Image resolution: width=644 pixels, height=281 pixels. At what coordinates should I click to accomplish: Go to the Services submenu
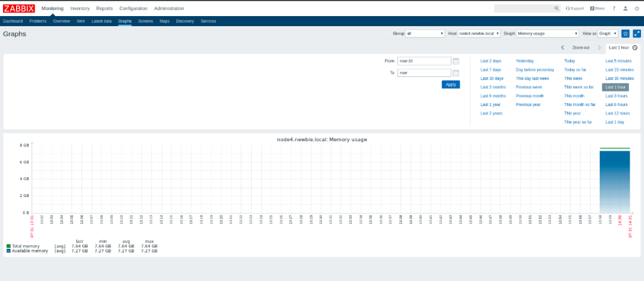tap(208, 21)
